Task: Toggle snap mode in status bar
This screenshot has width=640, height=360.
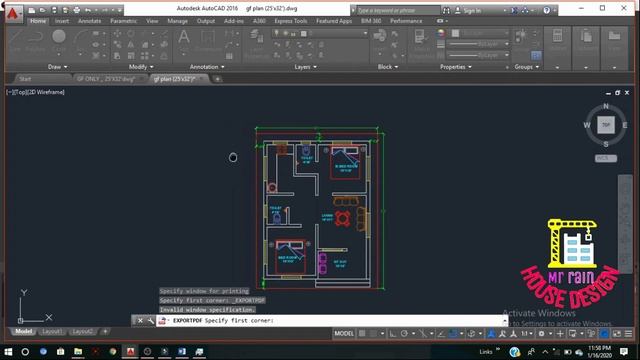Action: [373, 334]
